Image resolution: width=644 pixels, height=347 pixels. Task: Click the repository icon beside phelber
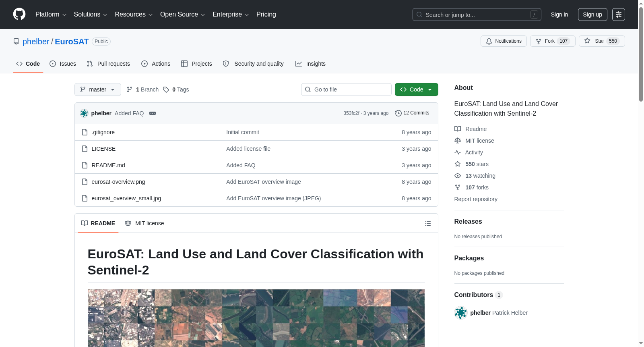(x=16, y=42)
